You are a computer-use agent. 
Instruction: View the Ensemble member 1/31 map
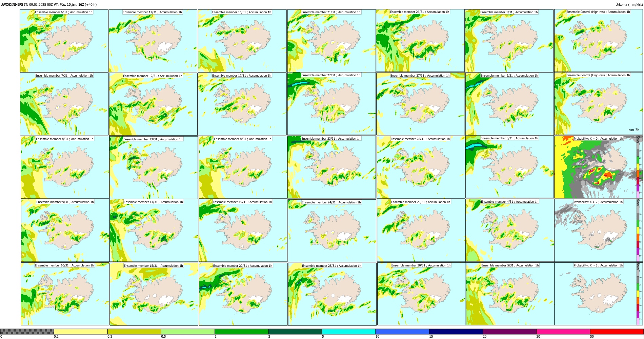tap(509, 41)
